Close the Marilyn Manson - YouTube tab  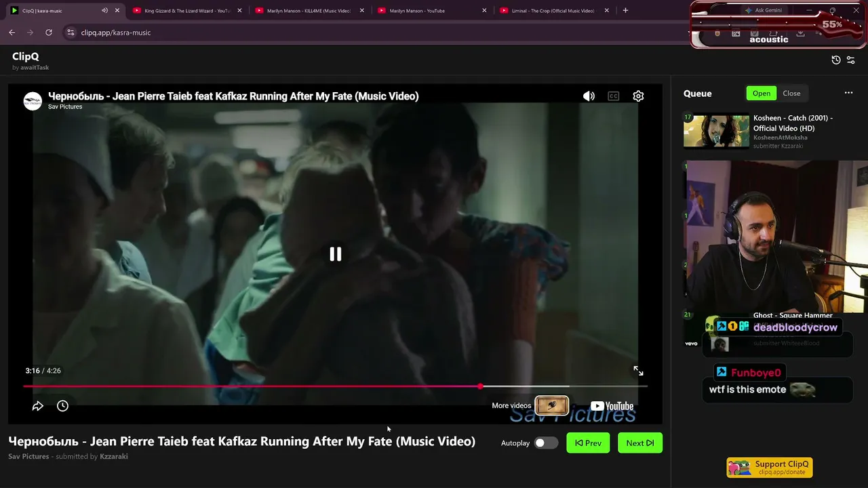484,10
